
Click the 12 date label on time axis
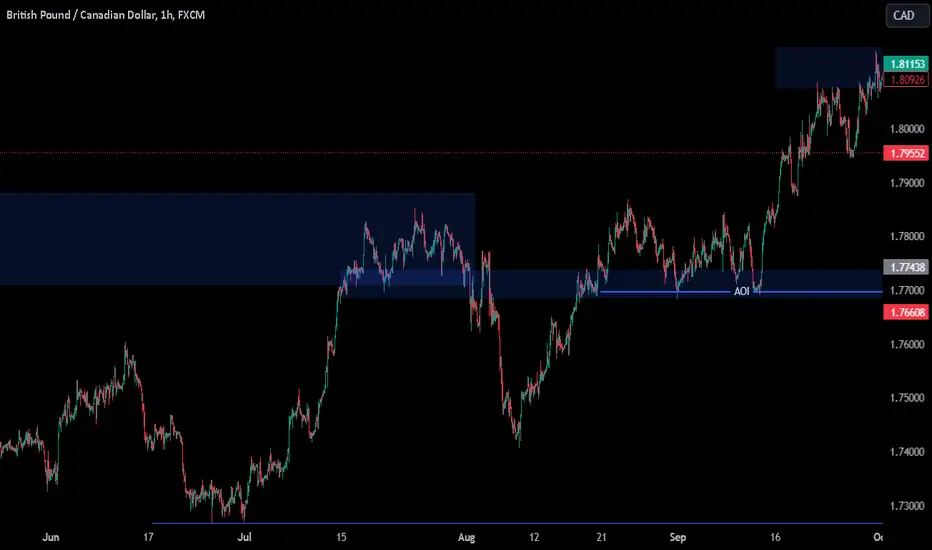(x=534, y=537)
